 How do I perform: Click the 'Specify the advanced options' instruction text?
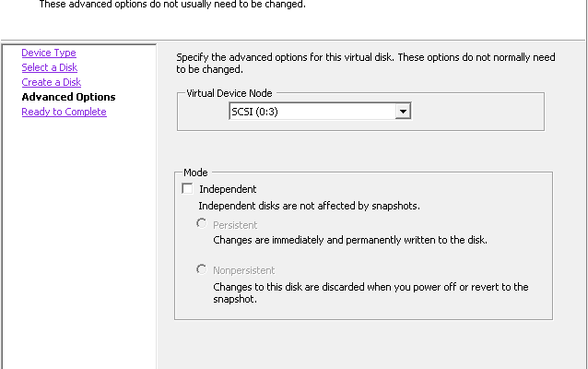(366, 63)
